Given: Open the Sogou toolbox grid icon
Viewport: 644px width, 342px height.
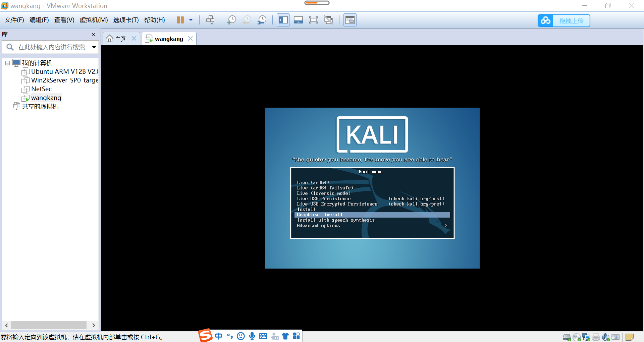Looking at the screenshot, I should tap(297, 336).
